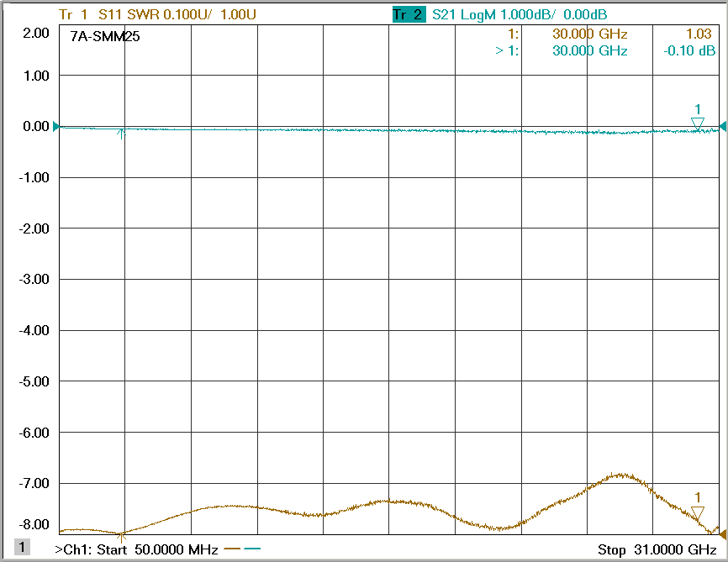
Task: Click brown reference arrow at bottom right corner
Action: click(x=722, y=534)
